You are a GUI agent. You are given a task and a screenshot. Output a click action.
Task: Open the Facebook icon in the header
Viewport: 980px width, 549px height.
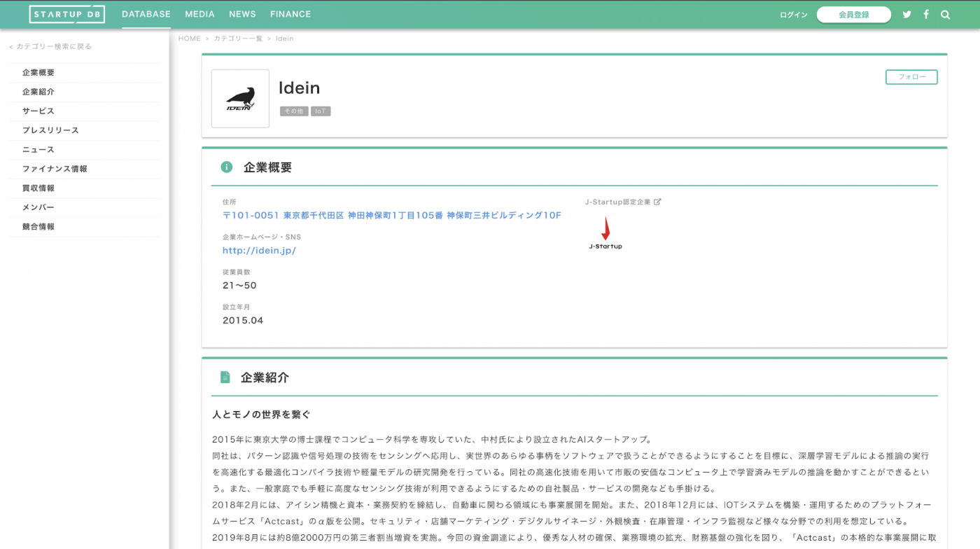click(x=925, y=14)
